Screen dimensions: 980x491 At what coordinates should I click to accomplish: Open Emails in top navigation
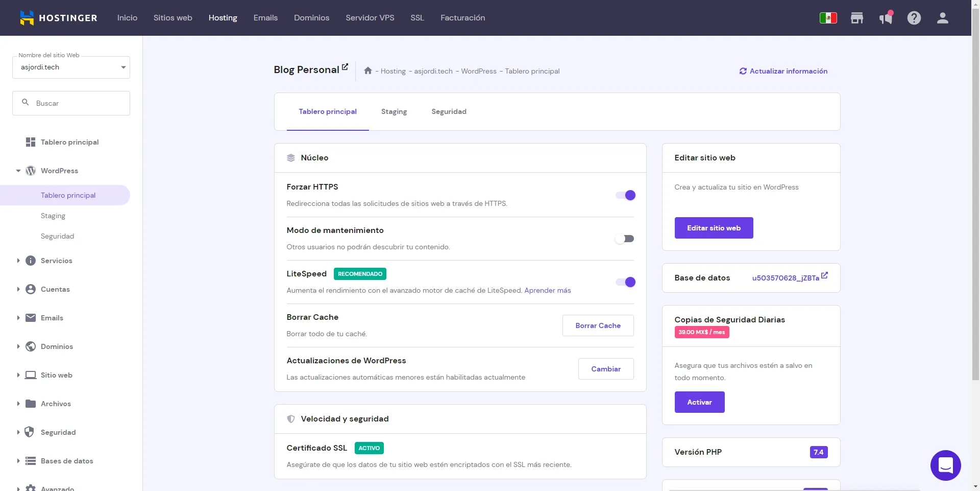[x=265, y=18]
